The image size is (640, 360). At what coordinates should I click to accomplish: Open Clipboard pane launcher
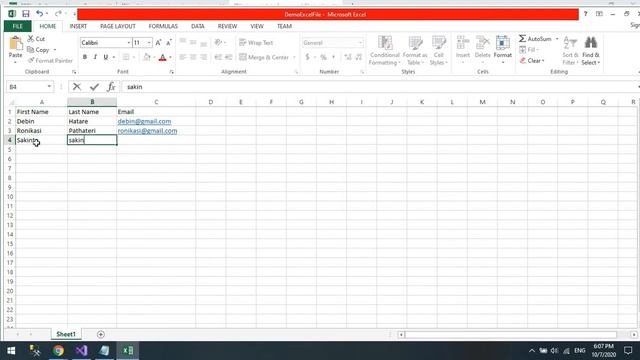[x=74, y=72]
